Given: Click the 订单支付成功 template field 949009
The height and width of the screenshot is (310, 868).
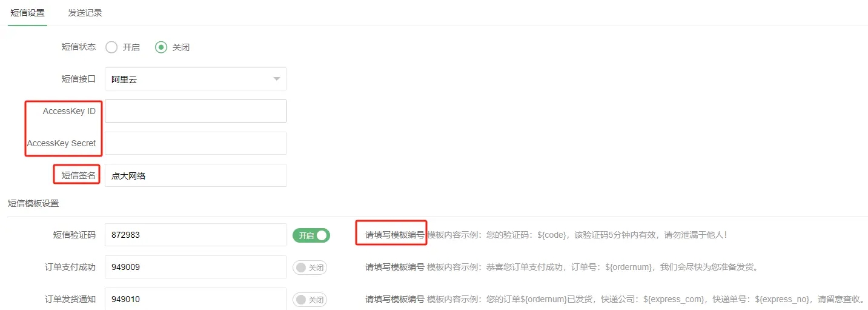Looking at the screenshot, I should click(x=196, y=267).
